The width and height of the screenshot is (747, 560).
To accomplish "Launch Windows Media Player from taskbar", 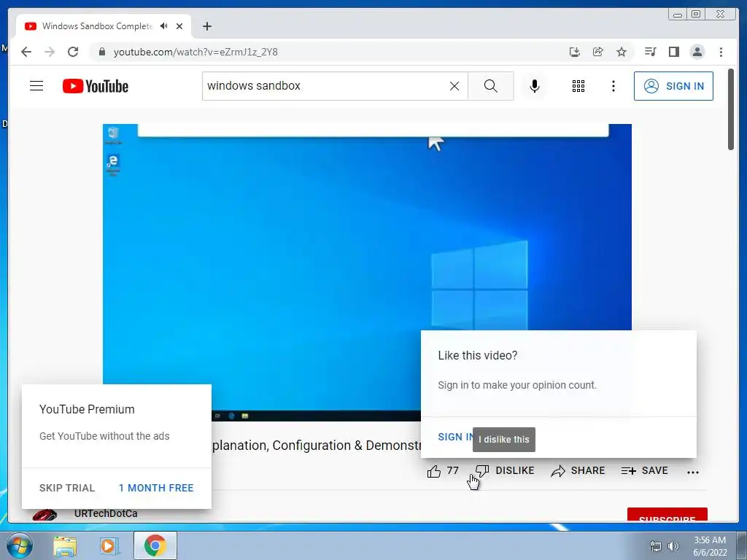I will tap(109, 546).
